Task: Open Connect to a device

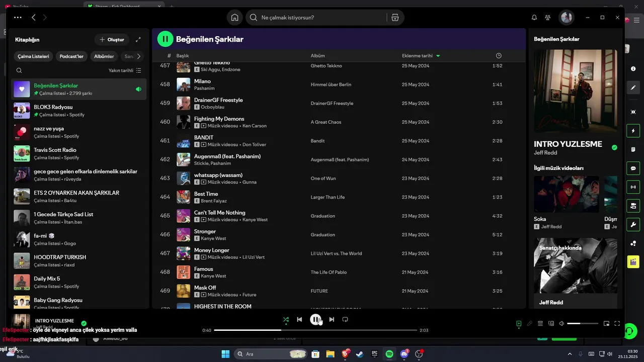Action: 551,324
